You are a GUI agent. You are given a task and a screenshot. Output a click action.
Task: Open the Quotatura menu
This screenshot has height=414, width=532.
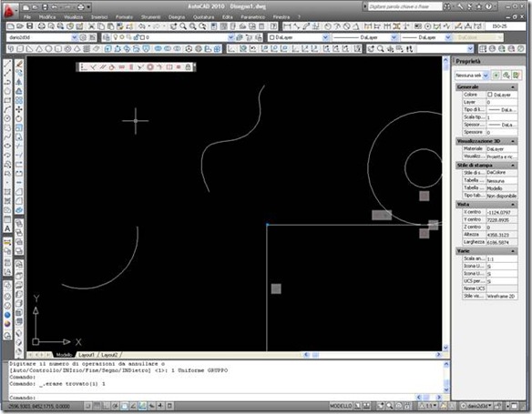tap(203, 17)
